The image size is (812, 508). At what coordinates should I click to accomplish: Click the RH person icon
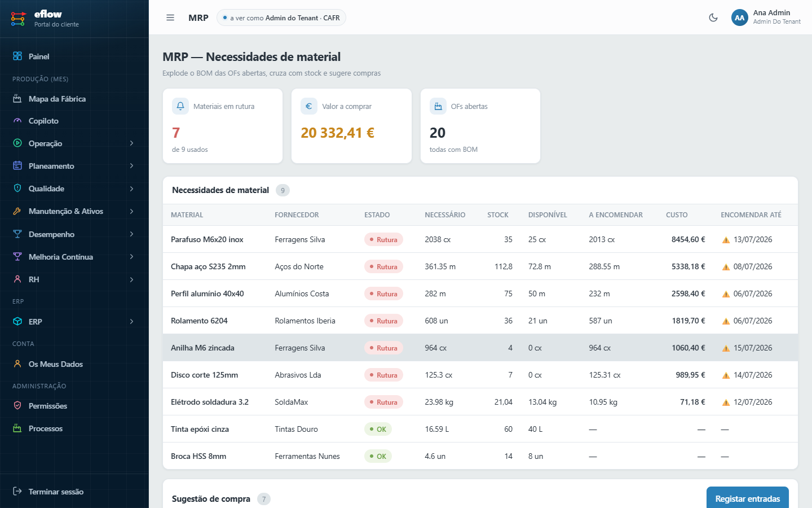click(17, 279)
